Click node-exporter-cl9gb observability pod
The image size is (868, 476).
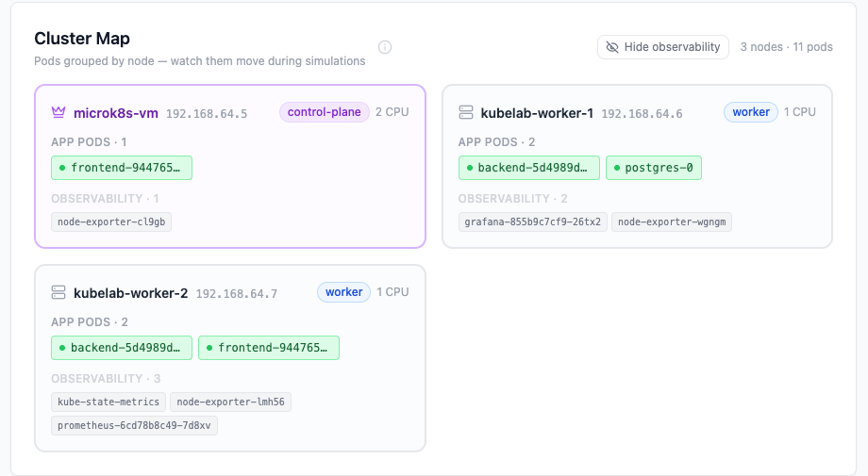coord(111,222)
